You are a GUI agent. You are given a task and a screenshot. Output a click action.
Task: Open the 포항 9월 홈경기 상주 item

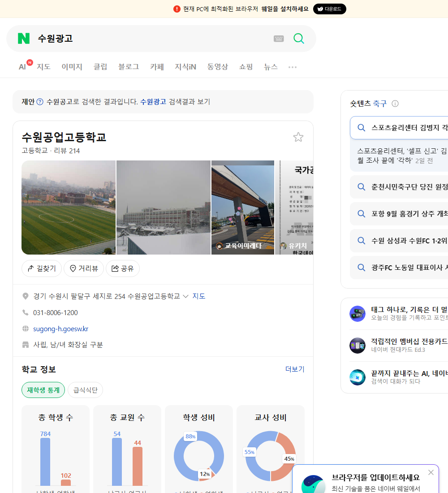click(x=399, y=214)
